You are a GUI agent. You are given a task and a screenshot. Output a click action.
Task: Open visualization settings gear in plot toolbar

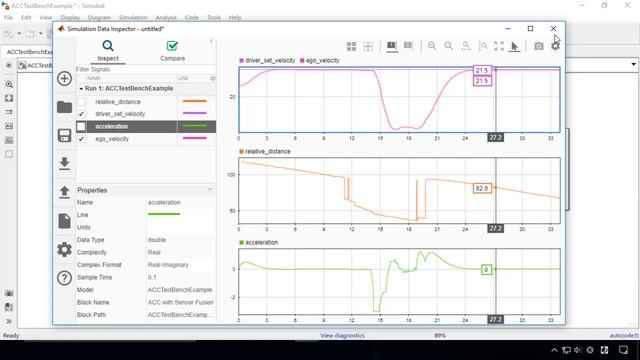pyautogui.click(x=556, y=46)
